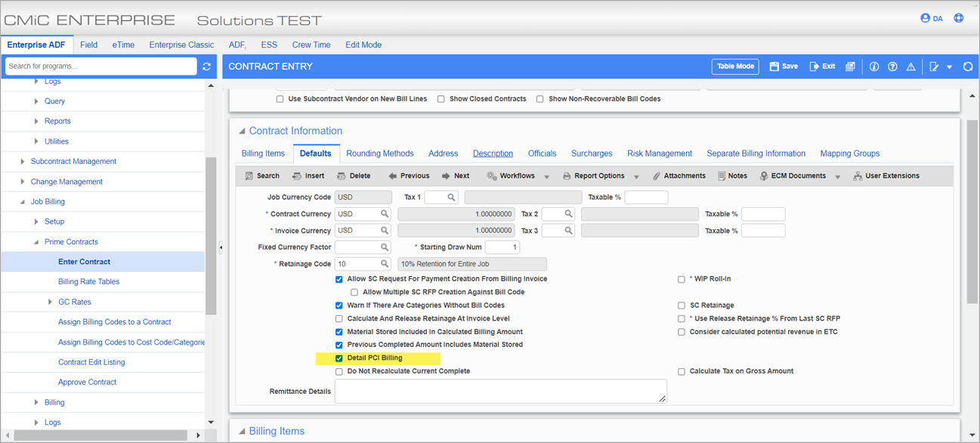Click the Search toolbar item
This screenshot has width=980, height=443.
tap(262, 175)
